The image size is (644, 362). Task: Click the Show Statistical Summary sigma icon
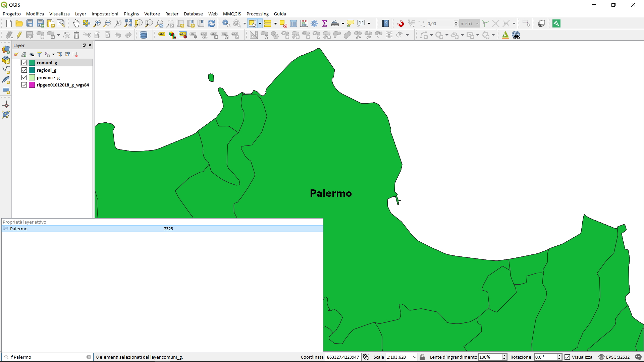(325, 23)
